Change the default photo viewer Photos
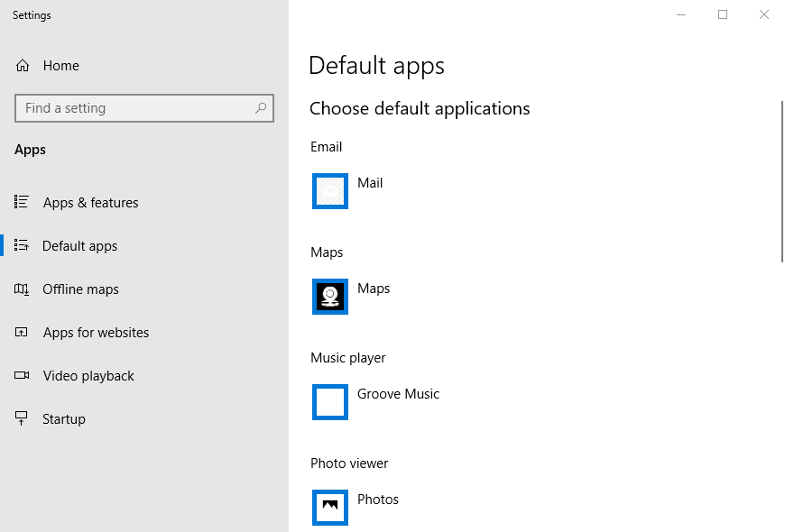 tap(377, 500)
